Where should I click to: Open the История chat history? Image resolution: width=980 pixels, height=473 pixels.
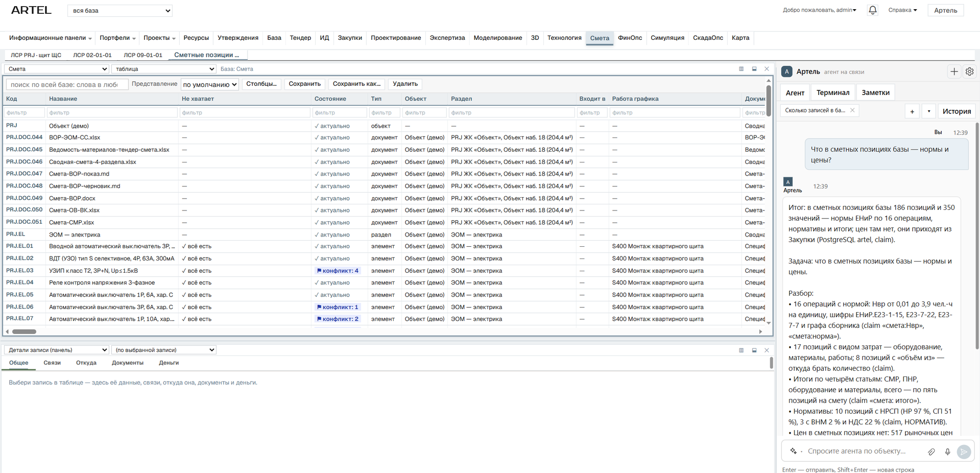(957, 111)
